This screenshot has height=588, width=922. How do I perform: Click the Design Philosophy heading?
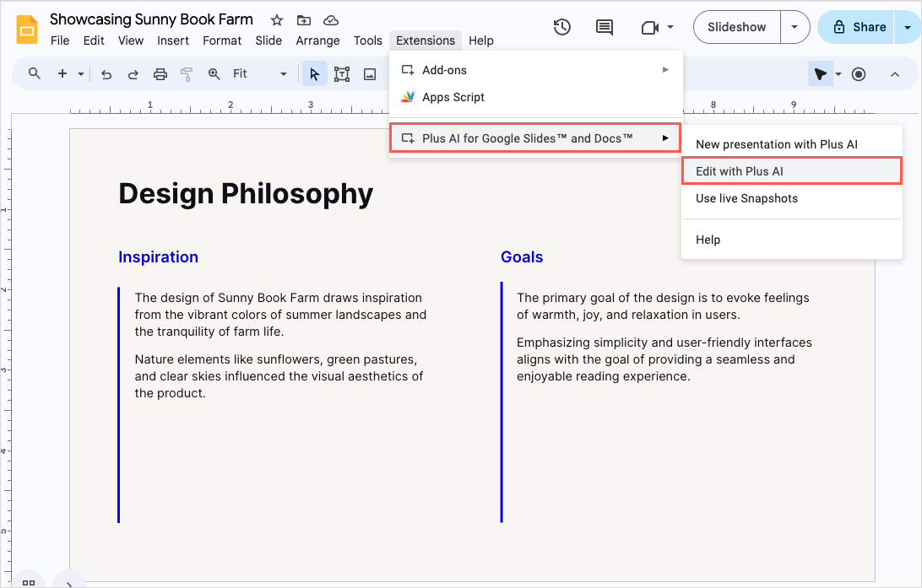[x=246, y=193]
